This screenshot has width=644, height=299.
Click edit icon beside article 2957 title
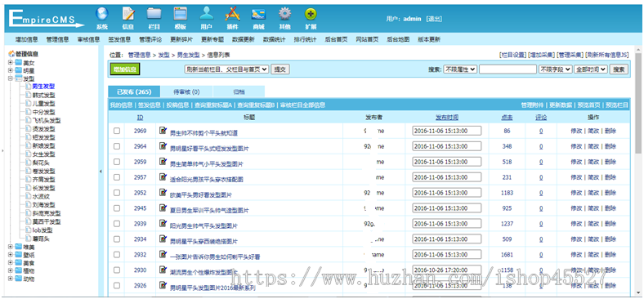pos(163,177)
